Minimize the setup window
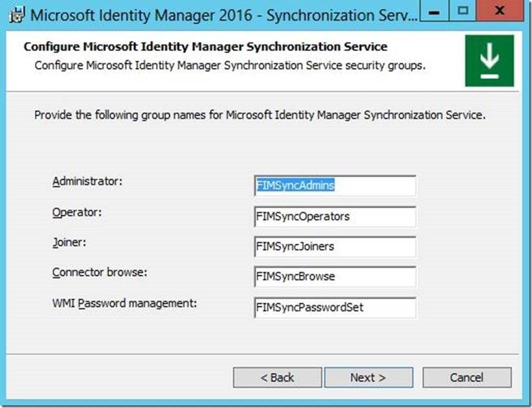 434,11
